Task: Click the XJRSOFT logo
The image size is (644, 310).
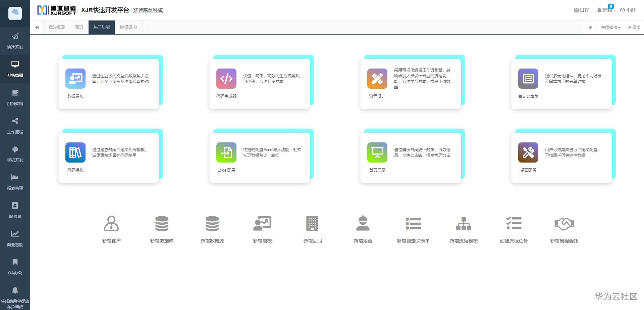Action: [x=57, y=10]
